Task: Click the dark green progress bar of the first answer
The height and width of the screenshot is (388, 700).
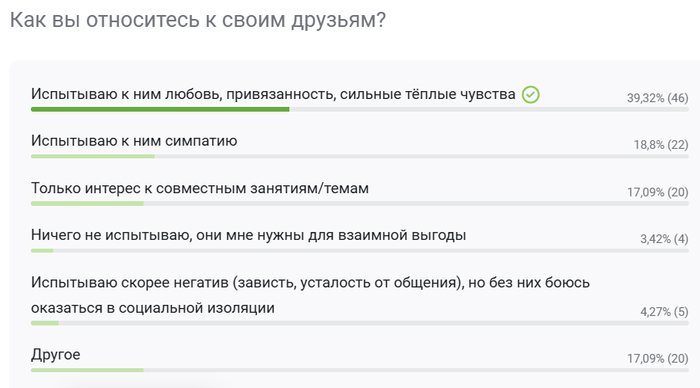Action: [160, 109]
